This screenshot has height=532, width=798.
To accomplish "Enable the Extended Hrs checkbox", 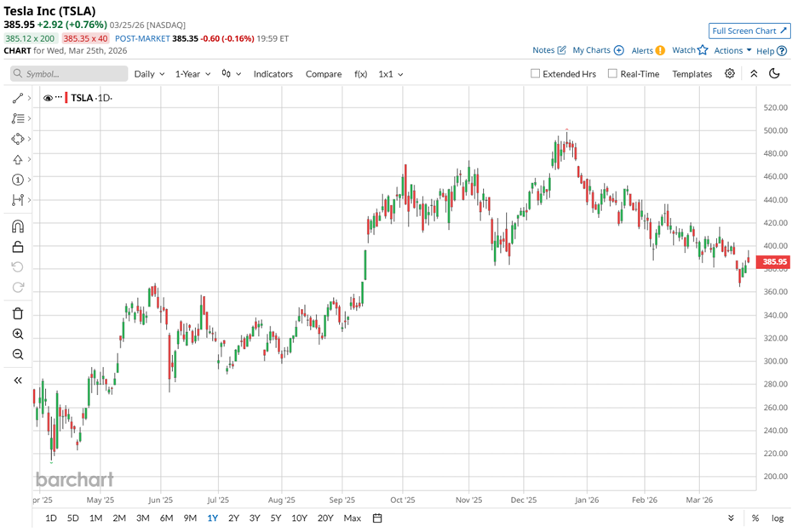I will point(535,74).
